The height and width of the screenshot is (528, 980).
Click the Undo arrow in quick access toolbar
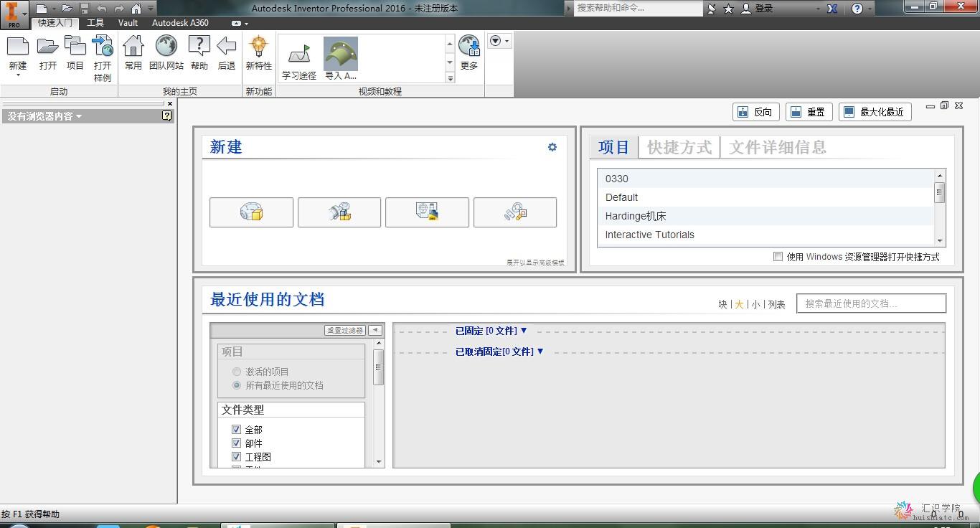pyautogui.click(x=102, y=9)
